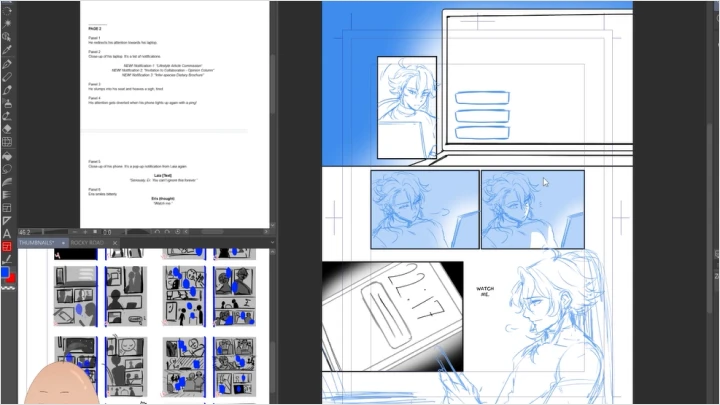Screen dimensions: 720x405
Task: Zoom in with the plus button
Action: (85, 232)
